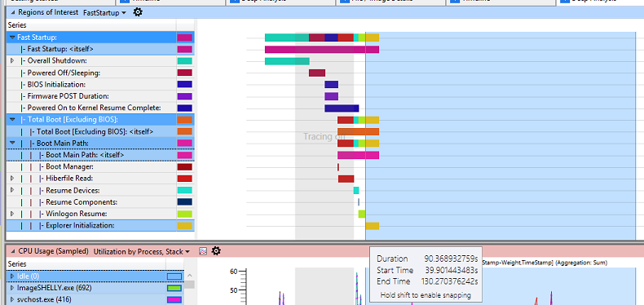Select the Explorer Initialization row
Screen dimensions: 644x305
(x=100, y=226)
